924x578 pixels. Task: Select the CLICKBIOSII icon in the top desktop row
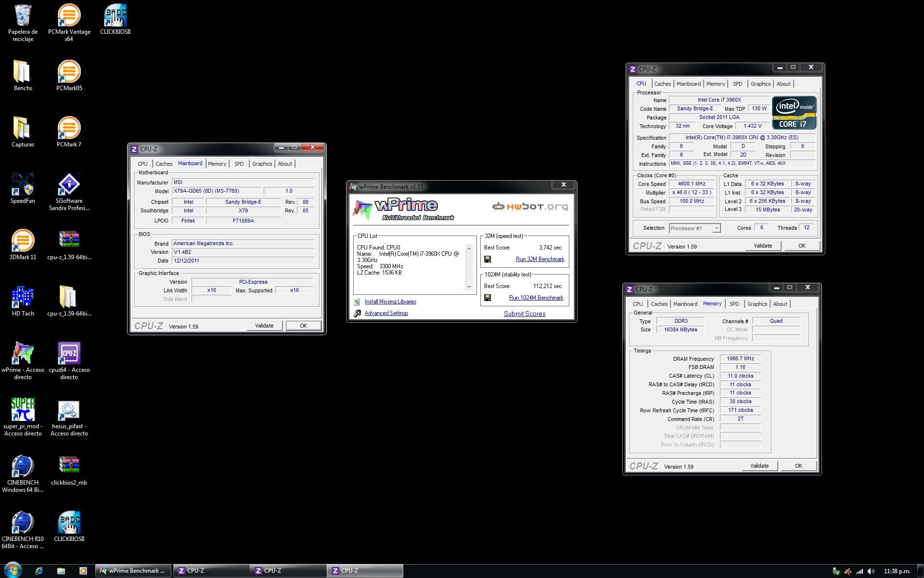click(x=115, y=20)
